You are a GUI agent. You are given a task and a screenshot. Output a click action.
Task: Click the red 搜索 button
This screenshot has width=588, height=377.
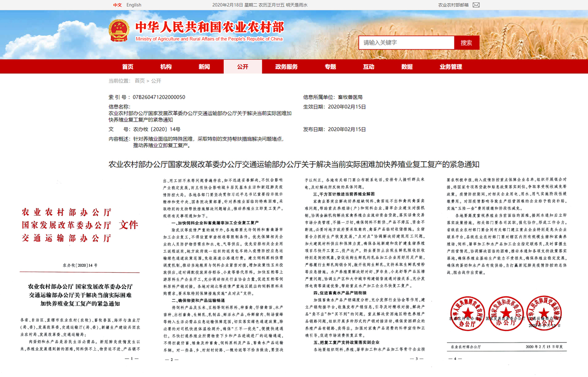[467, 43]
